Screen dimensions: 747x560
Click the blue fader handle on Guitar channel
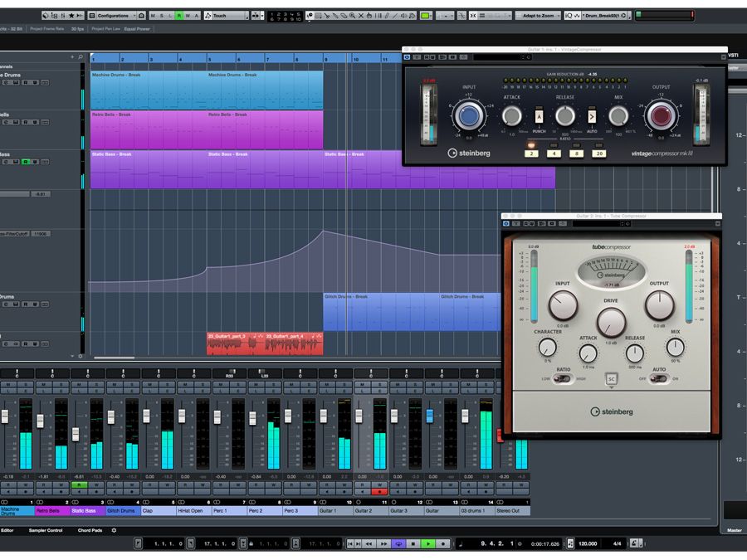click(x=430, y=416)
